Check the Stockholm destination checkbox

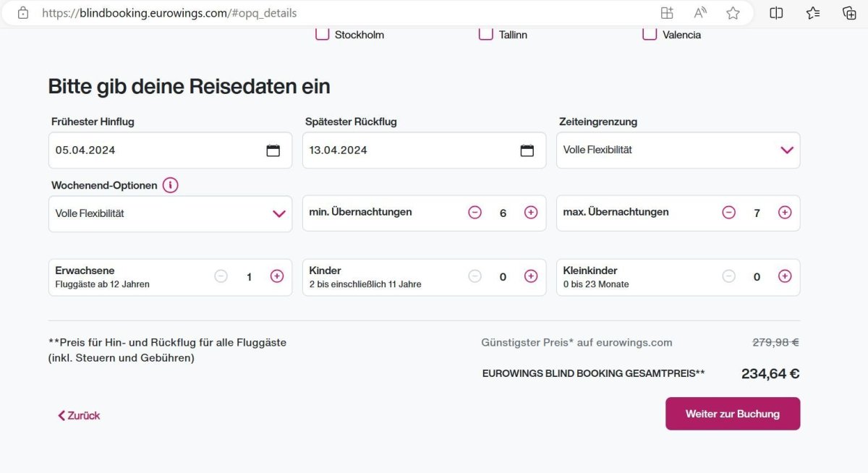323,34
